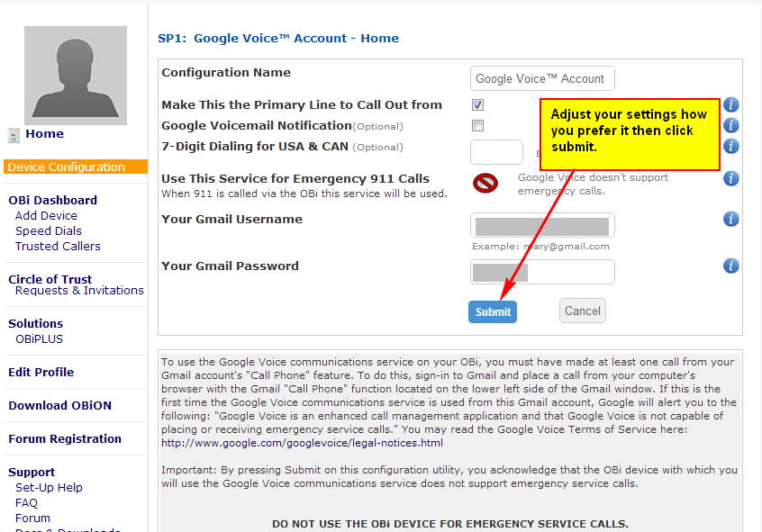Open the FAQ link
Image resolution: width=762 pixels, height=532 pixels.
tap(26, 503)
